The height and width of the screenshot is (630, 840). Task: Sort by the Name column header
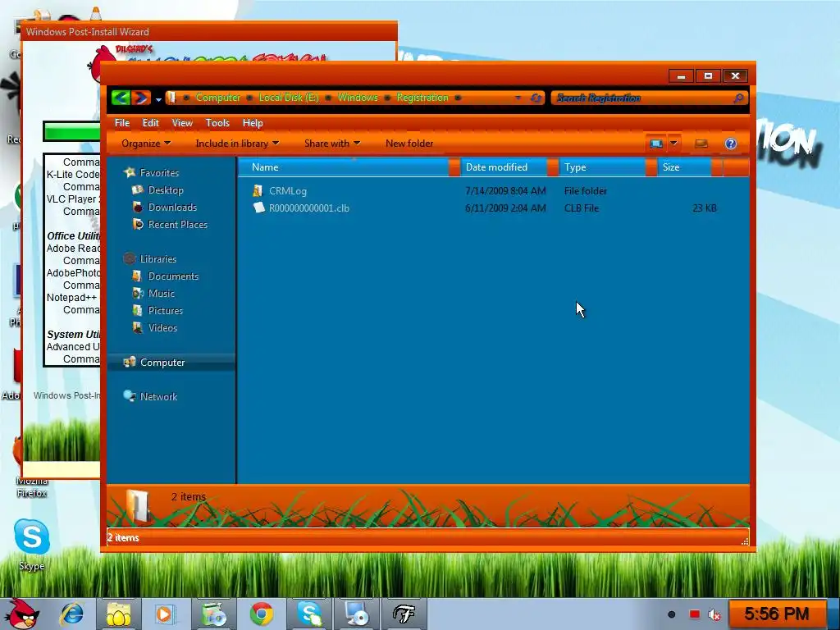point(343,167)
